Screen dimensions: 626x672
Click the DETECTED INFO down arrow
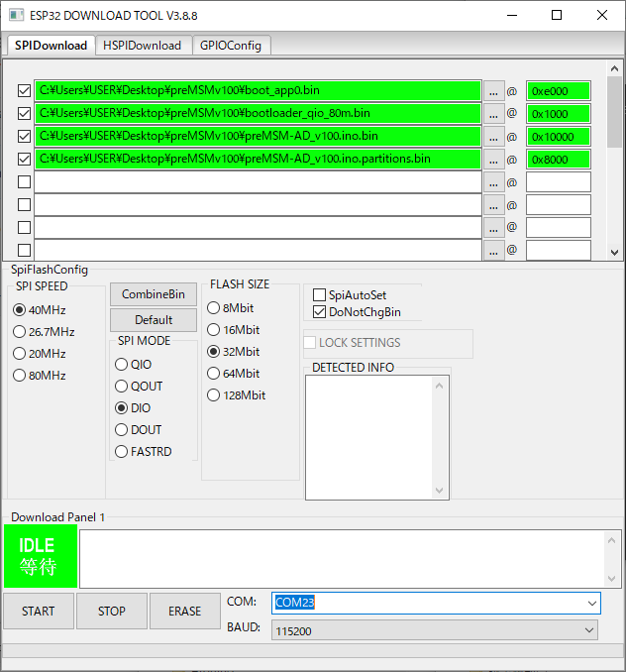(x=440, y=491)
